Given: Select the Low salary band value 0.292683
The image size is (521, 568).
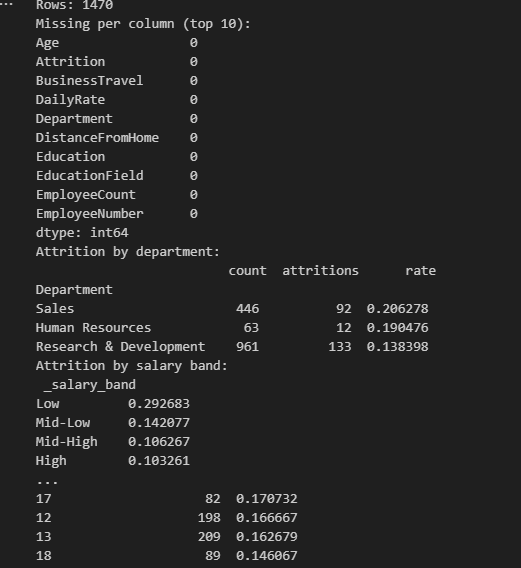Looking at the screenshot, I should tap(159, 404).
